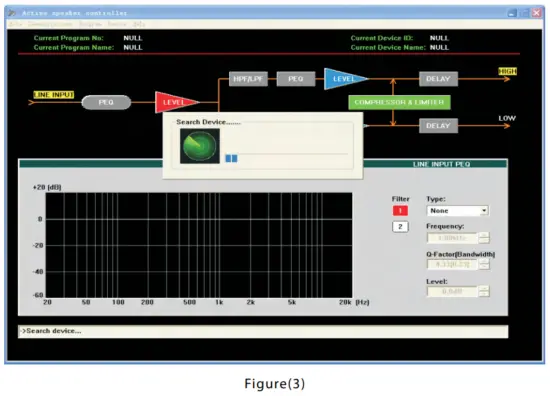
Task: Click Current Program Name NULL value
Action: [133, 47]
